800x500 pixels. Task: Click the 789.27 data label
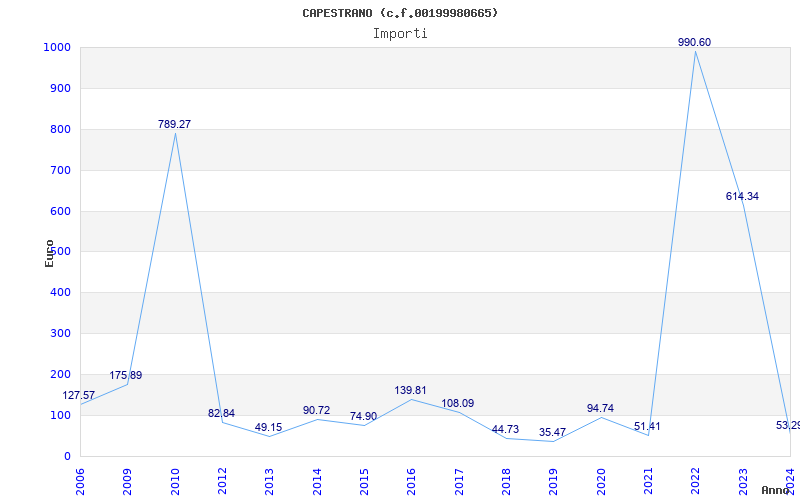[x=174, y=124]
